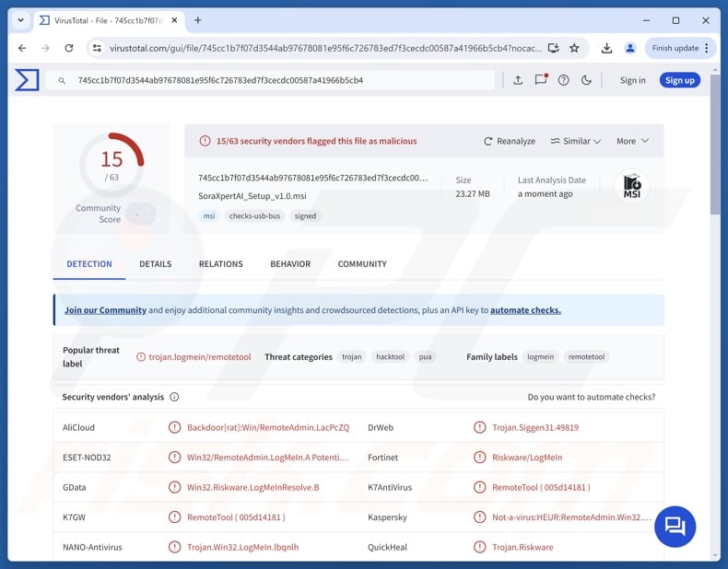The image size is (728, 569).
Task: Click the VirusTotal logo icon
Action: click(x=27, y=80)
